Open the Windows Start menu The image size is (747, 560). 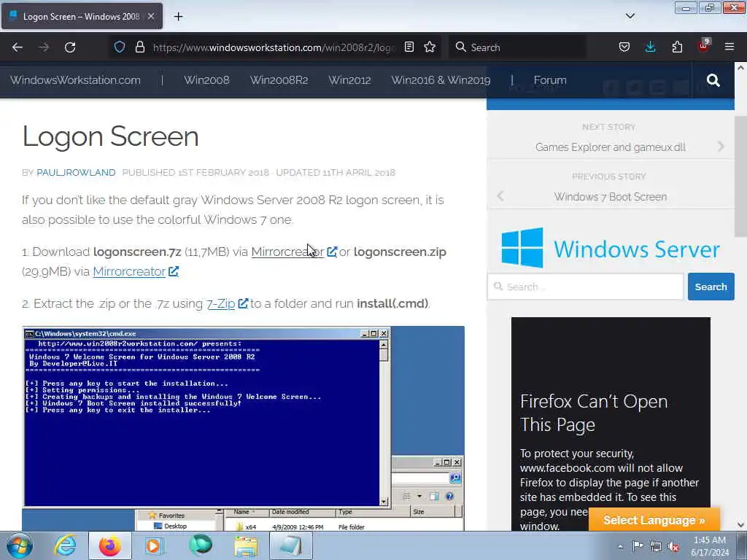tap(20, 545)
